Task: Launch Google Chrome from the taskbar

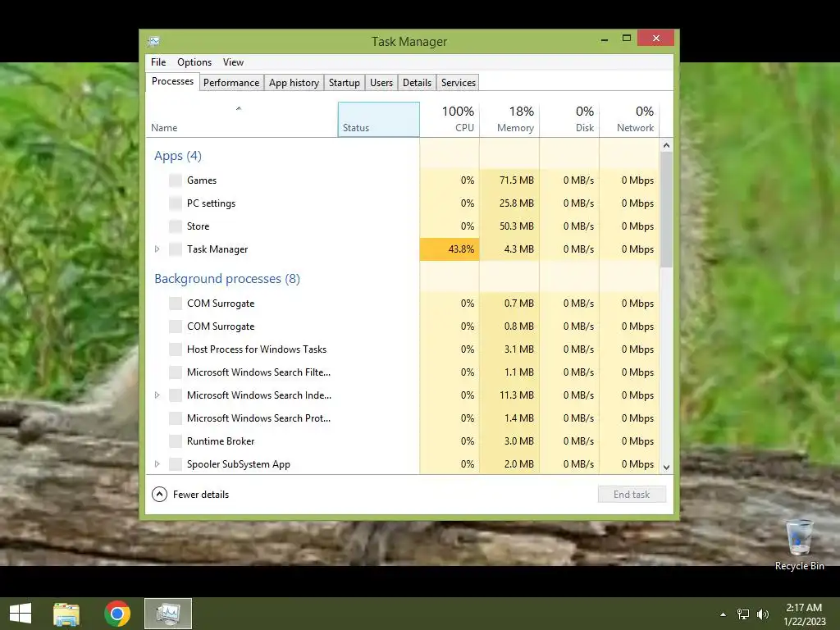Action: [x=117, y=614]
